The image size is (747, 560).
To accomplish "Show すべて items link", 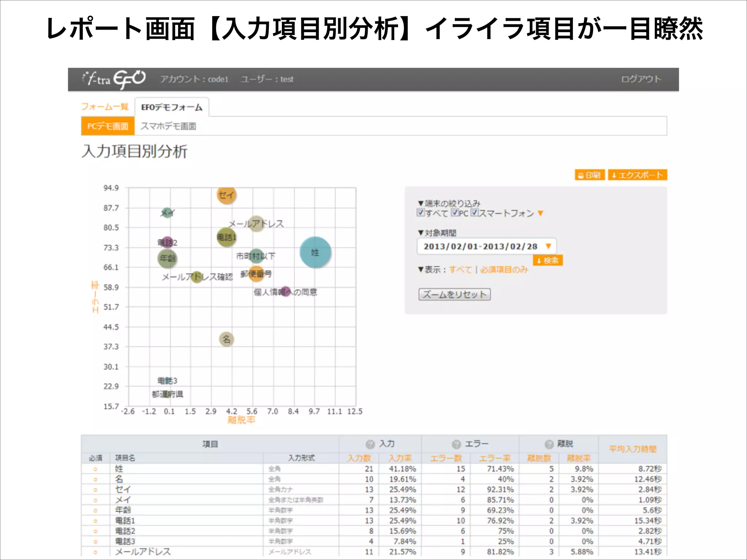I will [x=460, y=269].
